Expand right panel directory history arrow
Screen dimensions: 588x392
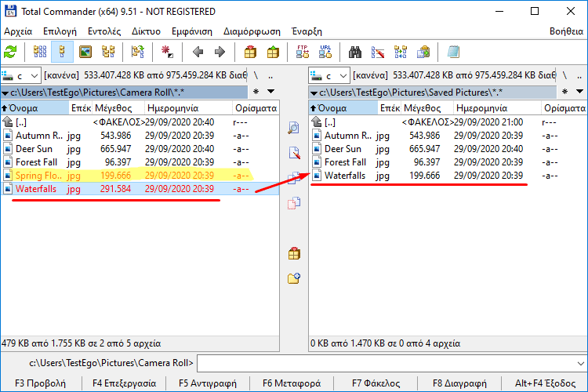point(579,91)
